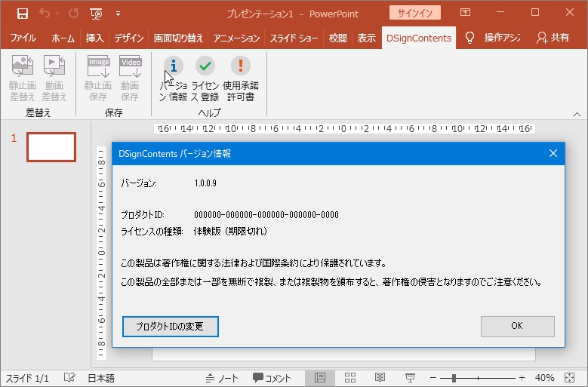Click 動画差替え video replace icon
Image resolution: width=588 pixels, height=387 pixels.
point(54,78)
